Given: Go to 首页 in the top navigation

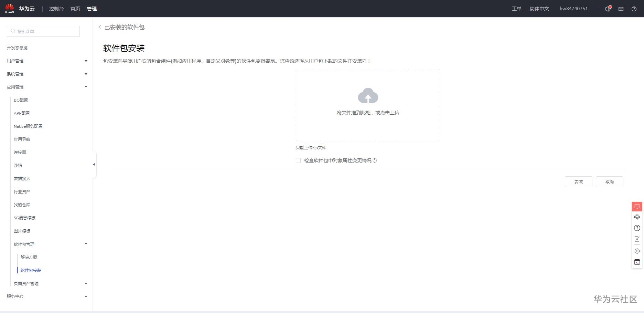Looking at the screenshot, I should [75, 9].
